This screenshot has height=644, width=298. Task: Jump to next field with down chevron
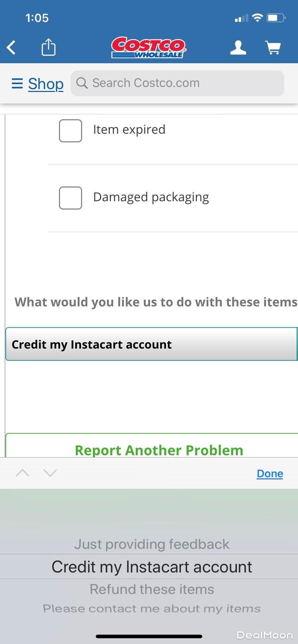click(50, 473)
